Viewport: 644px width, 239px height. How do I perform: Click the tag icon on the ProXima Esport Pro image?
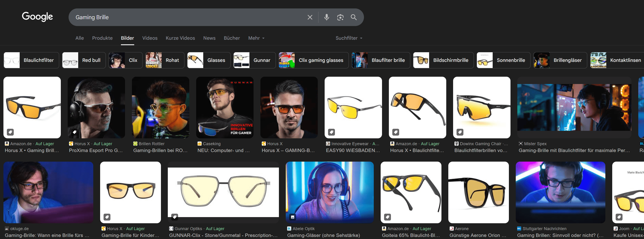75,132
